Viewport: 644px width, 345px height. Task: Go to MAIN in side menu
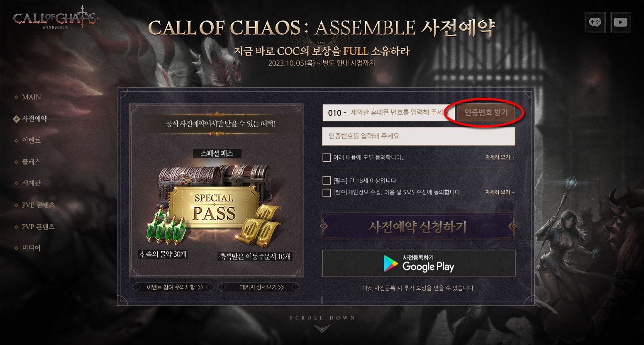[x=31, y=97]
